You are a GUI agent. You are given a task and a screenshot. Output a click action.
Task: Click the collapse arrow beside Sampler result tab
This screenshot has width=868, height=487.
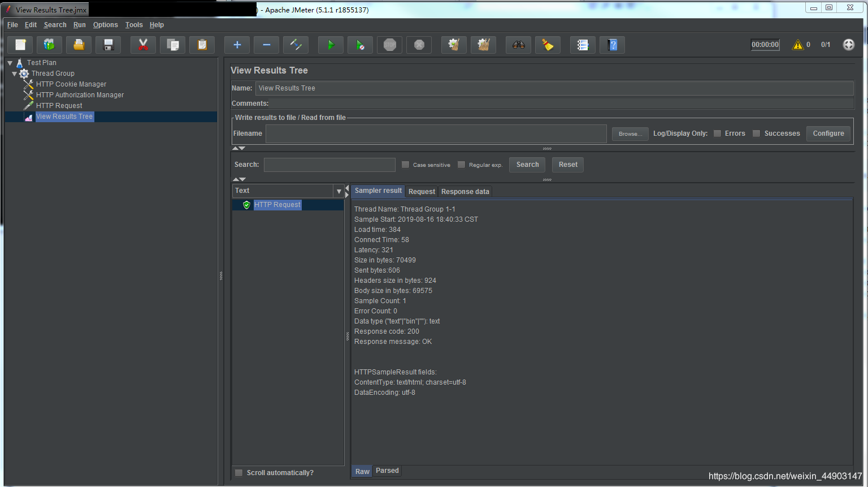(347, 188)
